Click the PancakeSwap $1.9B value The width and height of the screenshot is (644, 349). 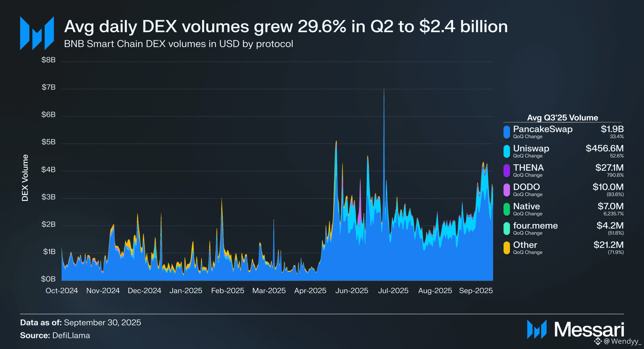(612, 129)
